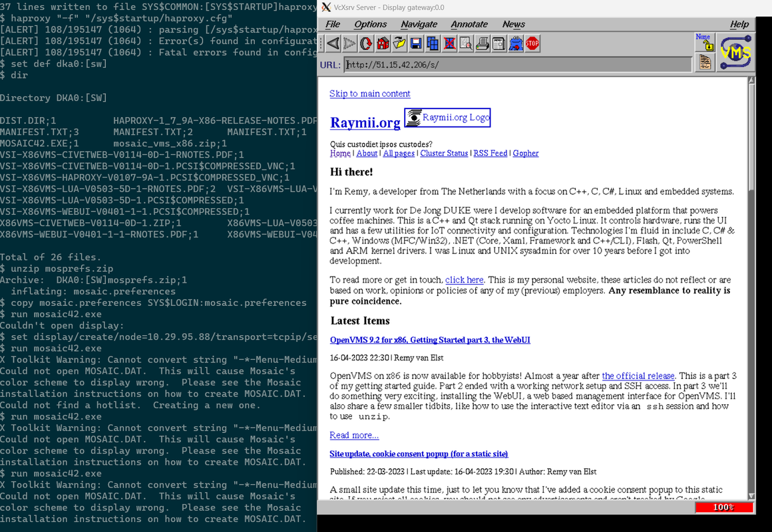Screen dimensions: 772x532
Task: Follow 'the official release' link
Action: click(x=638, y=376)
